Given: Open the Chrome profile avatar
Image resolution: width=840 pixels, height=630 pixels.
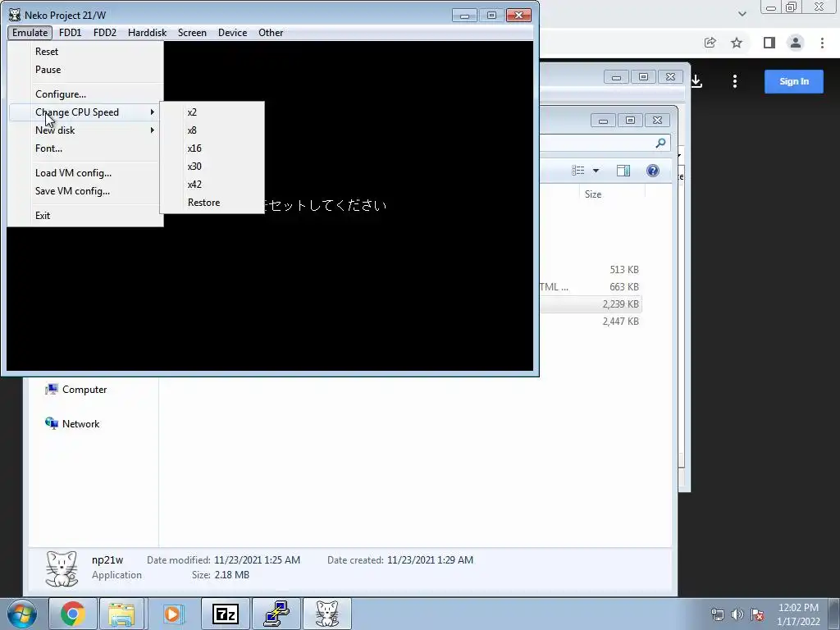Looking at the screenshot, I should 796,43.
